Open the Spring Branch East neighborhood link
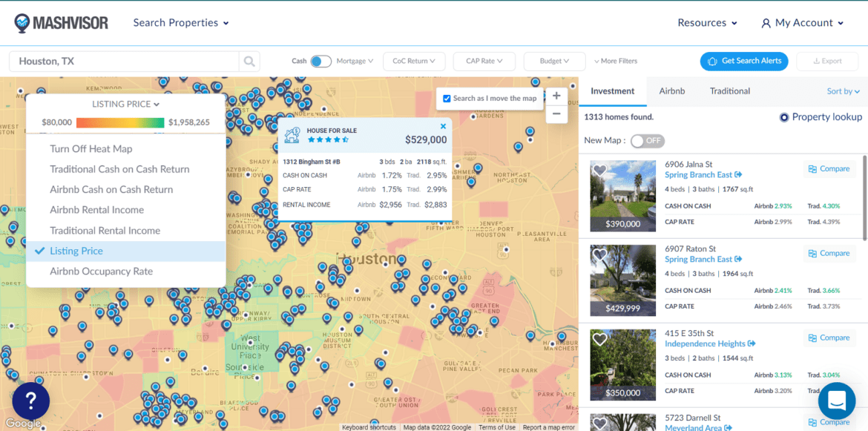The width and height of the screenshot is (868, 431). pyautogui.click(x=699, y=174)
